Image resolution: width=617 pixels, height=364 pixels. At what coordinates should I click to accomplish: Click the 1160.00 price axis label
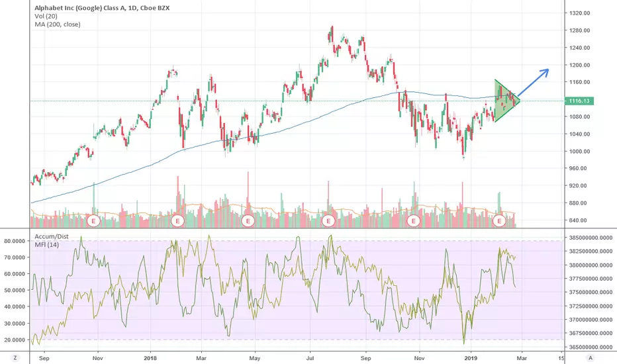pyautogui.click(x=580, y=82)
